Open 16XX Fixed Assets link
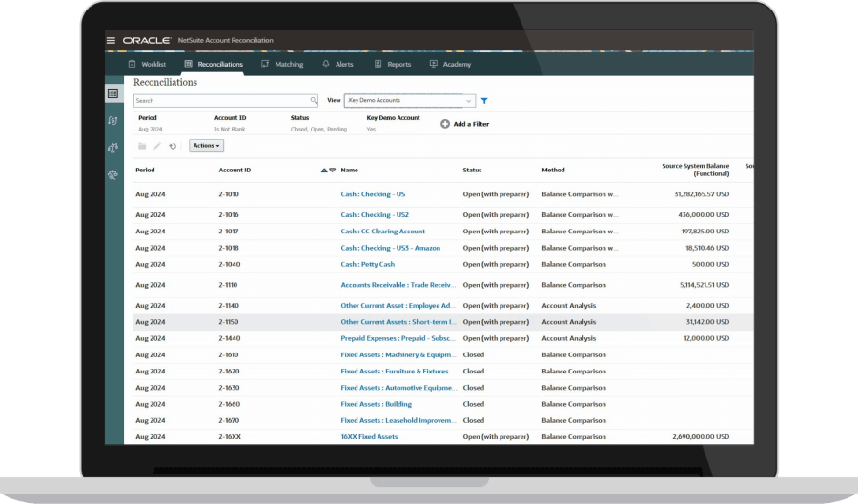858x504 pixels. (369, 436)
